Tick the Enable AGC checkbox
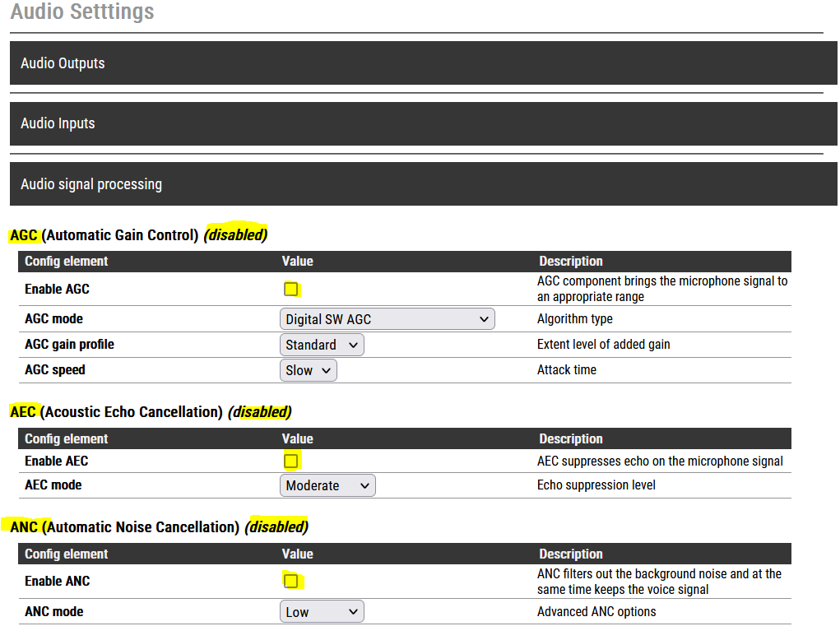The width and height of the screenshot is (840, 640). (290, 289)
